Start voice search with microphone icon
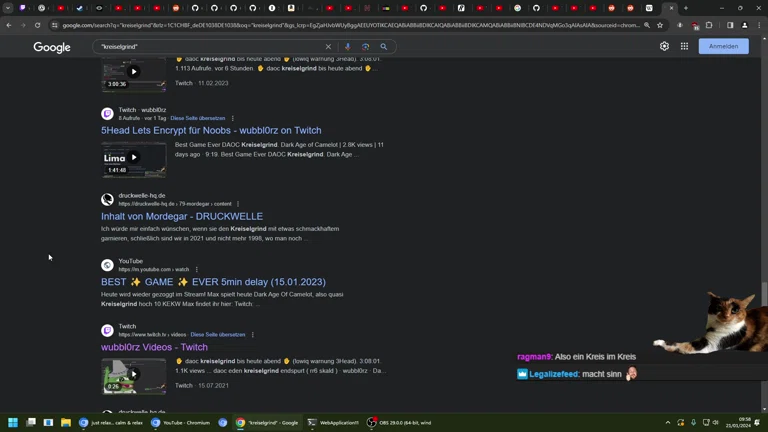768x432 pixels. coord(348,47)
